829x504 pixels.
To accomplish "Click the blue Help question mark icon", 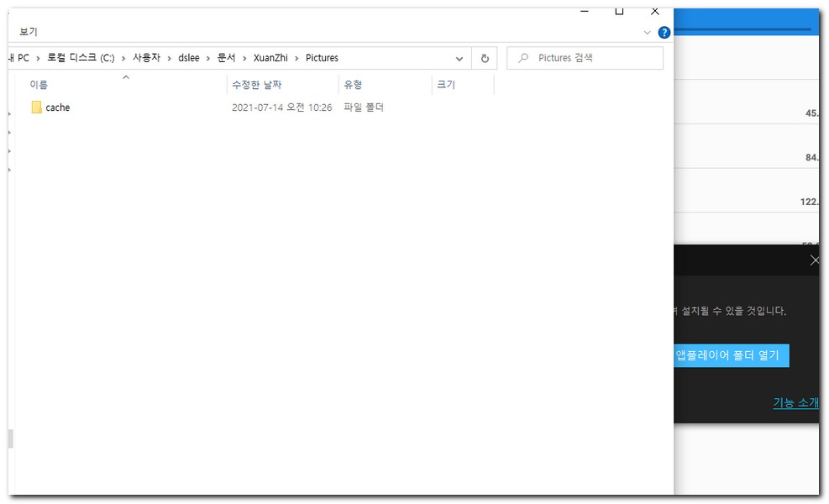I will click(664, 33).
